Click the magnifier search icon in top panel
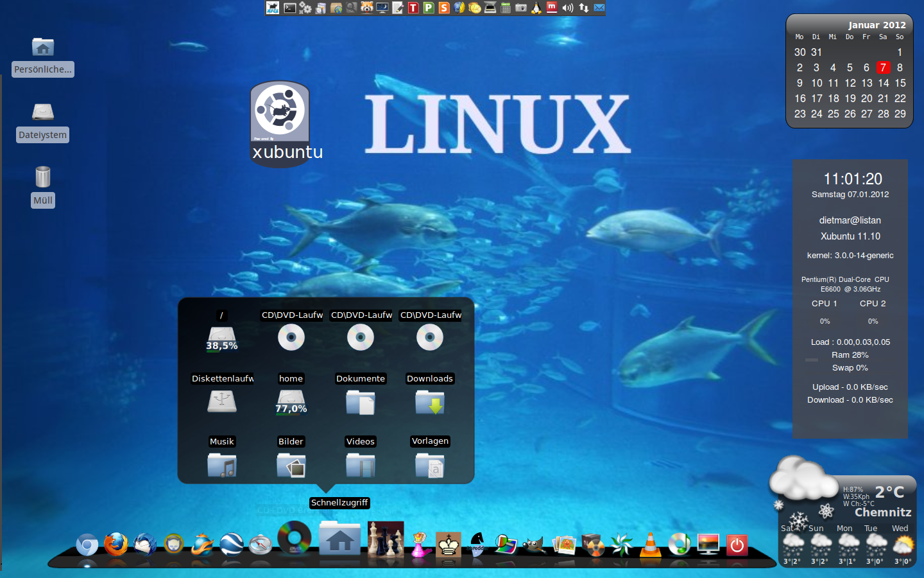Image resolution: width=924 pixels, height=578 pixels. [351, 8]
